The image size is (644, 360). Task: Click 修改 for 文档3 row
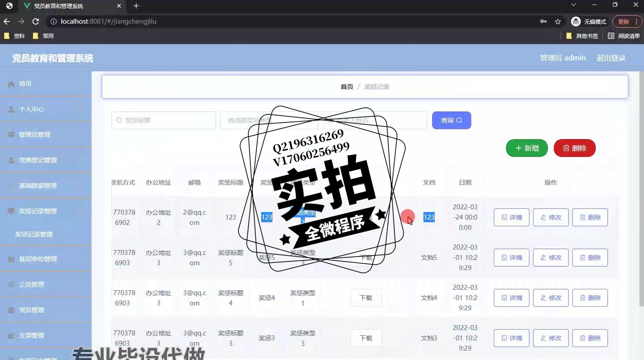tap(551, 338)
